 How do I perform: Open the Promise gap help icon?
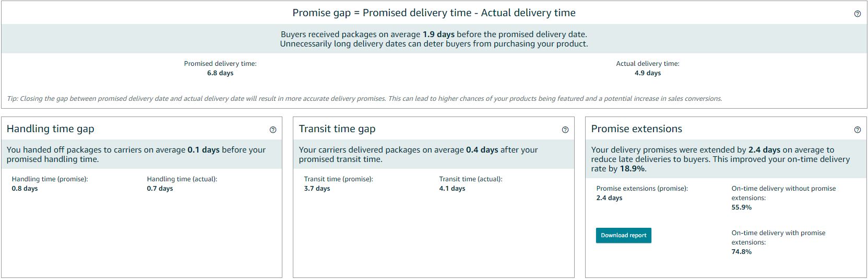857,14
